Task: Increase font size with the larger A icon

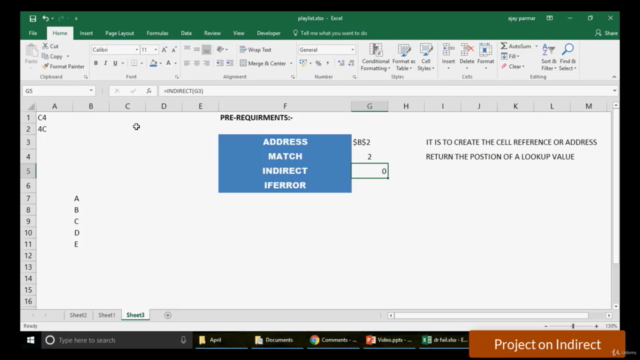Action: (x=164, y=50)
